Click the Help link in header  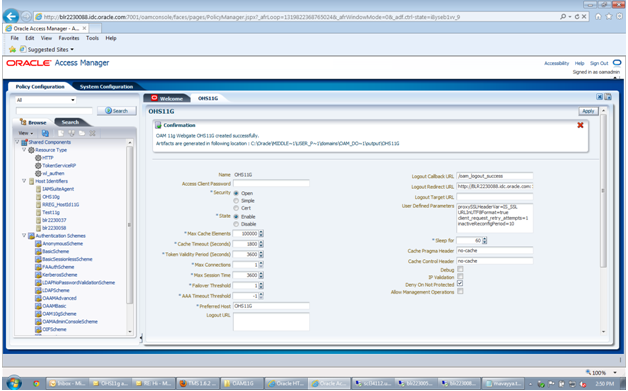[580, 63]
